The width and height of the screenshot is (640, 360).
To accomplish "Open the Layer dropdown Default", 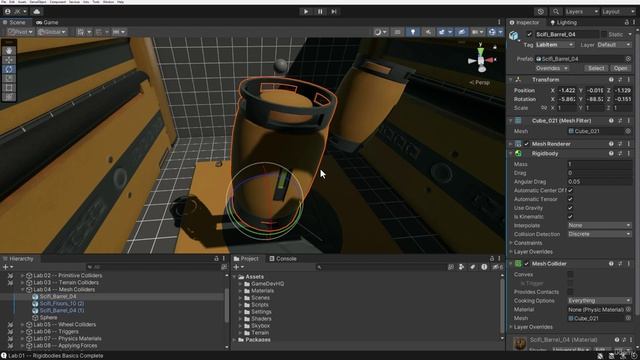I will click(614, 45).
